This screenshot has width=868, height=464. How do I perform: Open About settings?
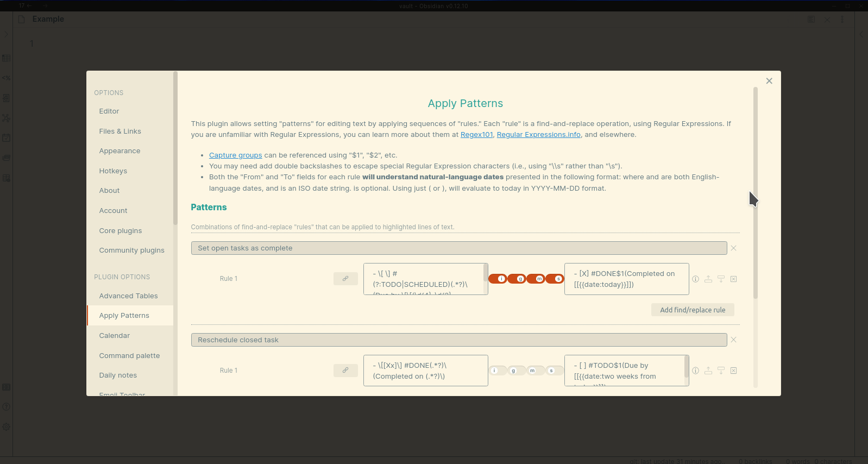coord(130,191)
